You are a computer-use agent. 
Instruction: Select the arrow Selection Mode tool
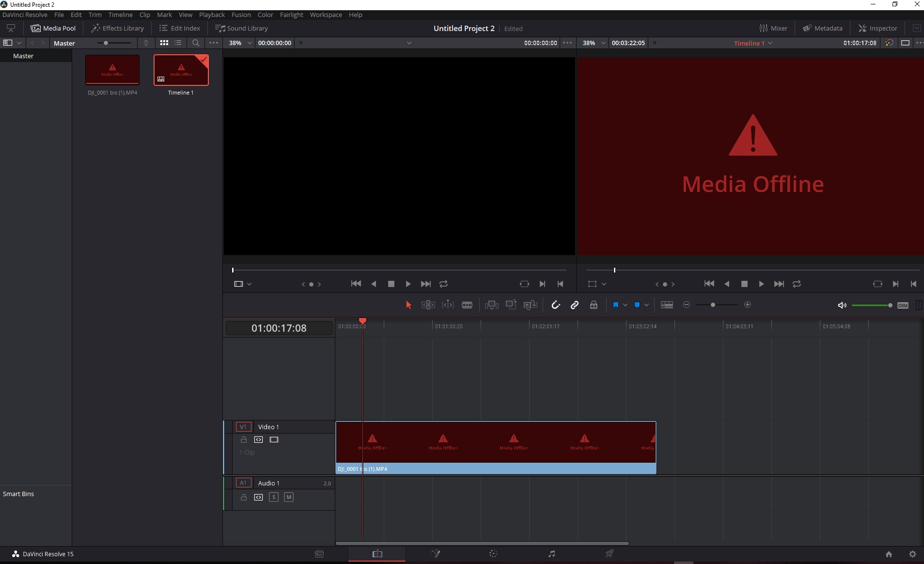(408, 305)
